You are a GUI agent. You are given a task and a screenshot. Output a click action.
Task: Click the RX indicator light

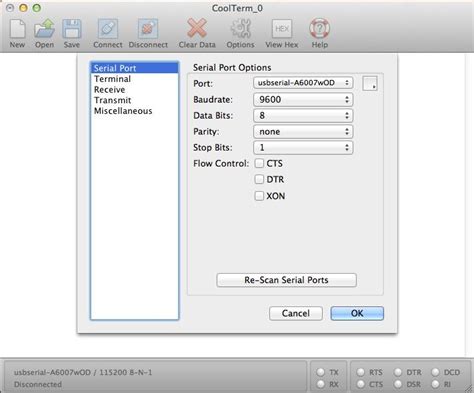pyautogui.click(x=321, y=384)
